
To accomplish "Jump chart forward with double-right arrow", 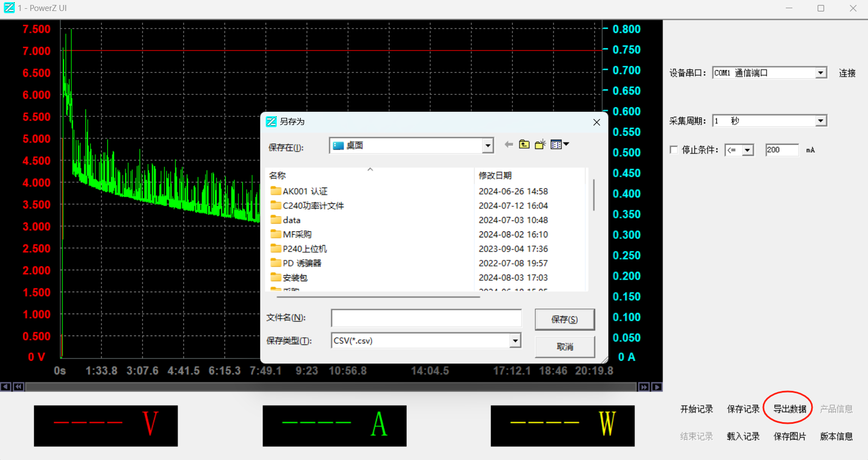I will tap(644, 387).
